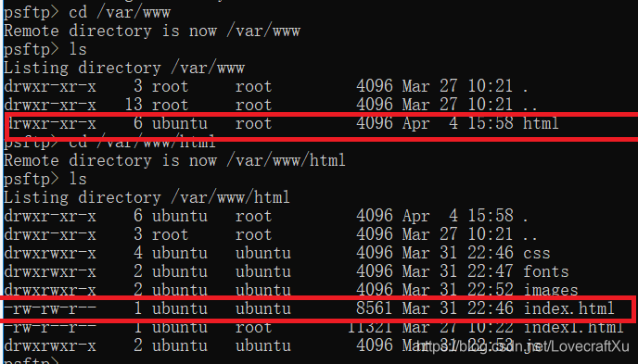Click file size '8561' of index.html
This screenshot has width=638, height=364.
click(374, 308)
